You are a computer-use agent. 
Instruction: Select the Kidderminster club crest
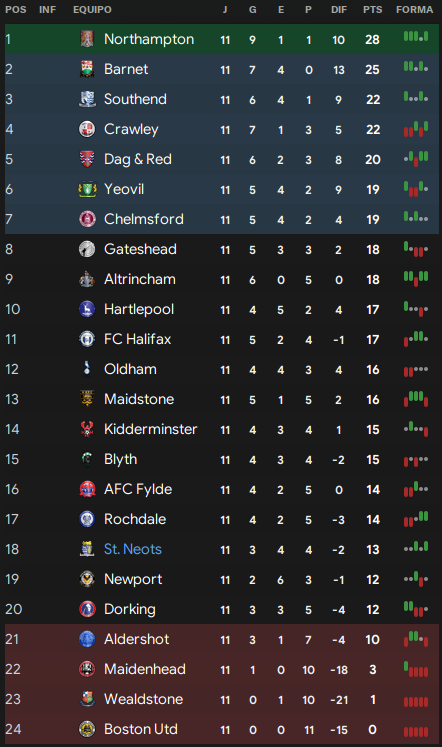click(x=87, y=429)
